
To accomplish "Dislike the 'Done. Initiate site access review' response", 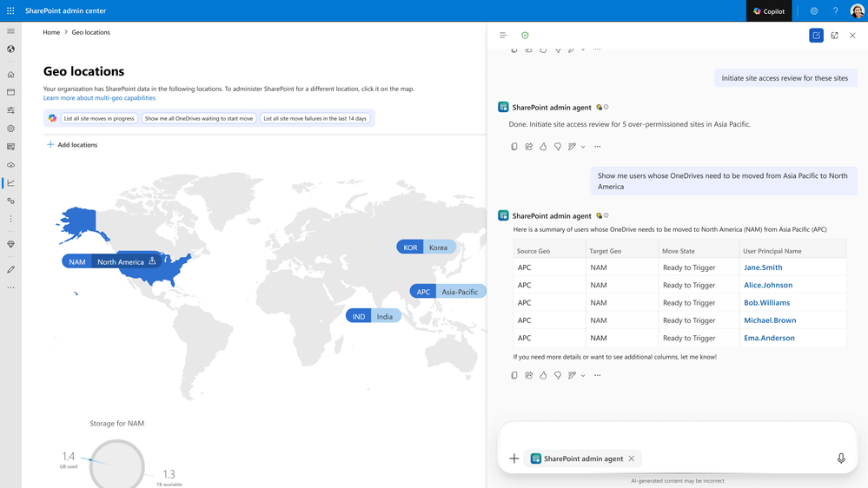I will [558, 147].
